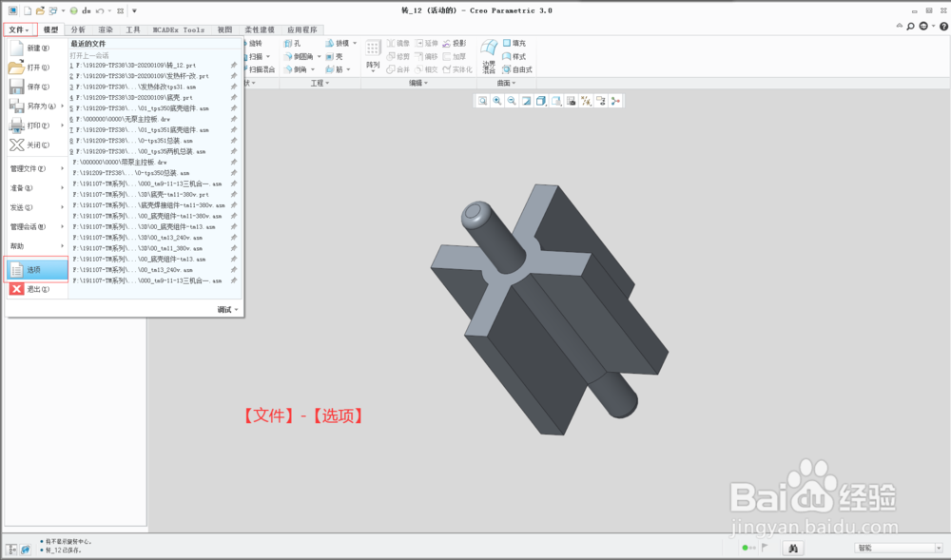Expand the 管理文件 submenu
The height and width of the screenshot is (560, 951).
coord(62,168)
